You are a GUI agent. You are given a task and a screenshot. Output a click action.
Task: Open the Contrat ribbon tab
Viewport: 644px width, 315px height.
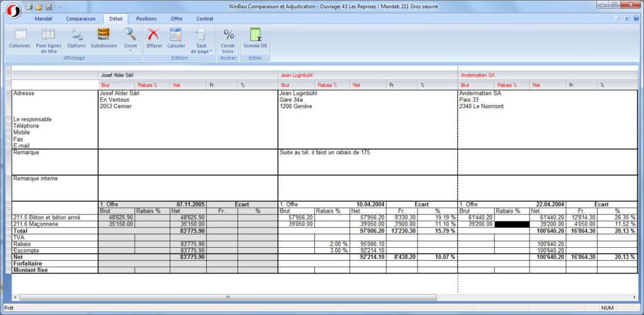pyautogui.click(x=204, y=19)
